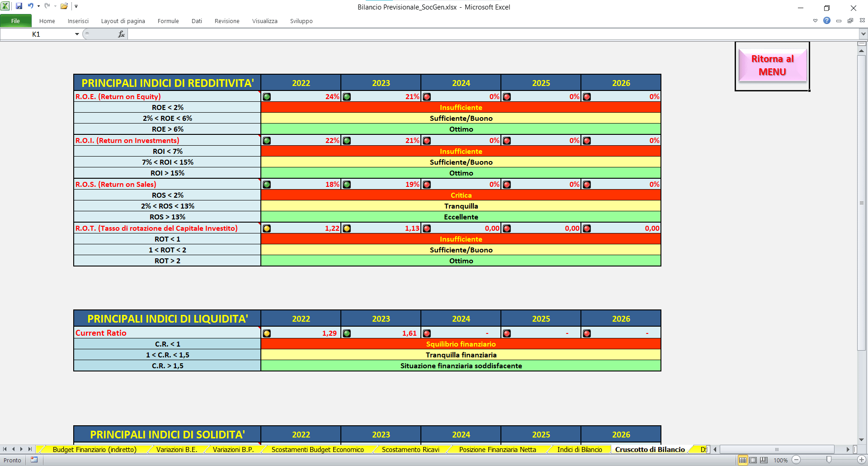Click the Undo arrow icon
Image resolution: width=868 pixels, height=466 pixels.
(31, 6)
